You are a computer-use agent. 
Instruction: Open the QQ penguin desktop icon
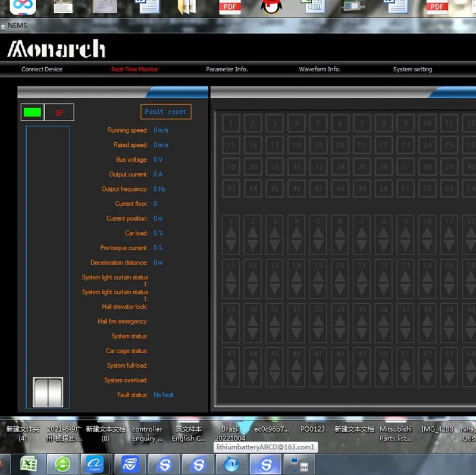pyautogui.click(x=271, y=7)
